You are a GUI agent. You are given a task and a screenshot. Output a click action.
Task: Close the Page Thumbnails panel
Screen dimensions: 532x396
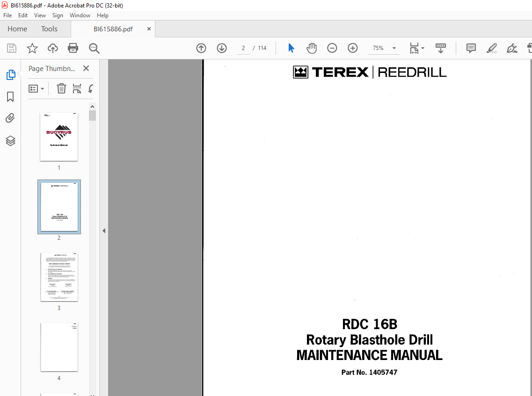point(86,68)
